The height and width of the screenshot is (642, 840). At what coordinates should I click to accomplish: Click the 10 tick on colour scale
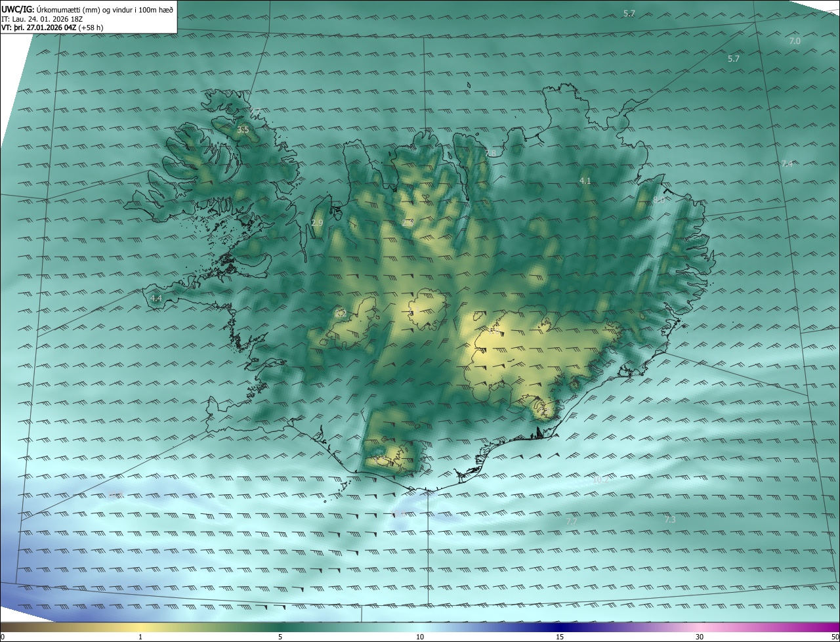[x=420, y=637]
